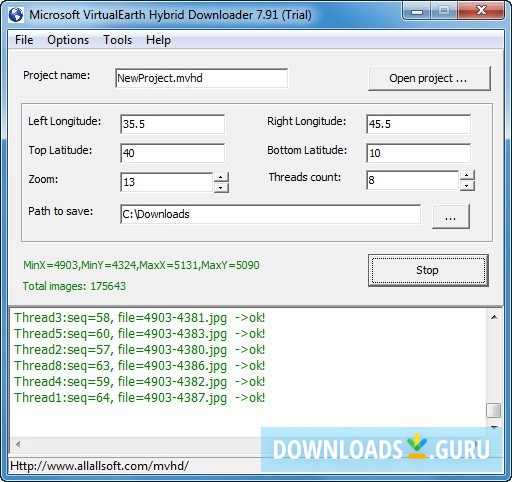The height and width of the screenshot is (482, 512).
Task: Focus the Left Longitude field
Action: click(x=172, y=124)
